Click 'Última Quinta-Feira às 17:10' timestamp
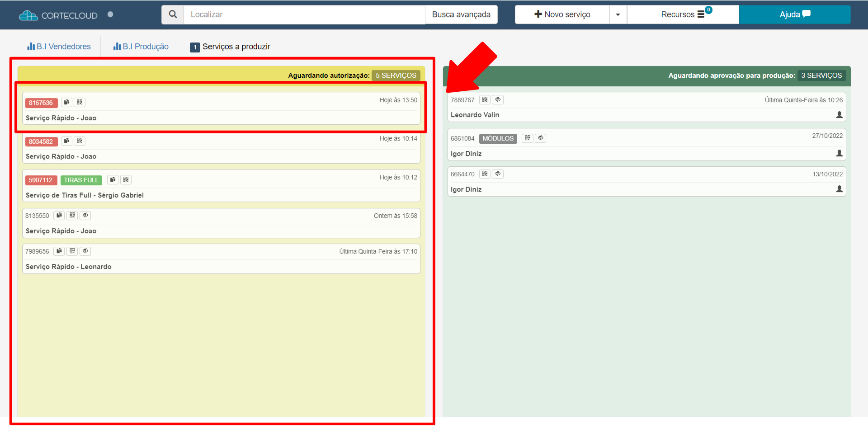This screenshot has height=433, width=868. tap(378, 251)
